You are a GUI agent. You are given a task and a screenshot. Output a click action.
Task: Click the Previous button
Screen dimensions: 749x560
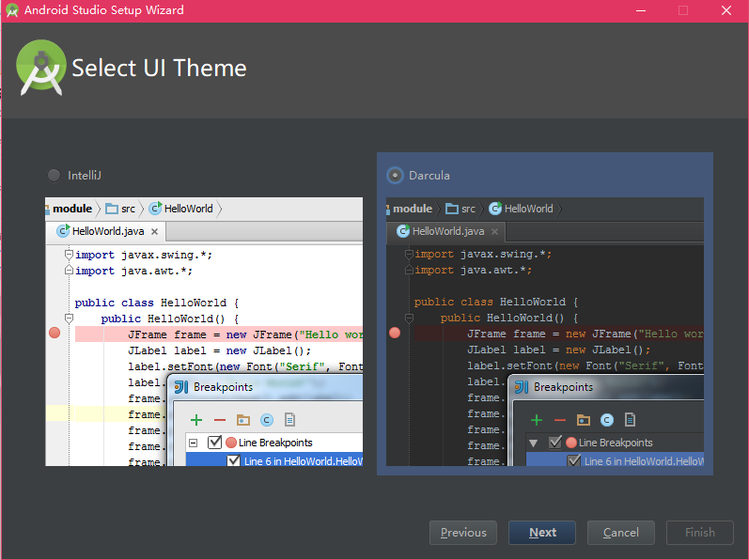point(463,533)
